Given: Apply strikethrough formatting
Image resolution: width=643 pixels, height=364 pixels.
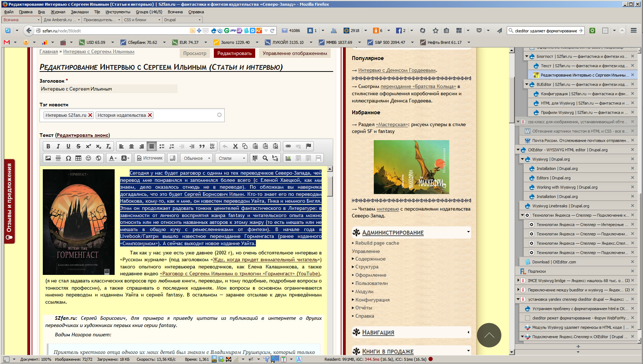Looking at the screenshot, I should [78, 146].
